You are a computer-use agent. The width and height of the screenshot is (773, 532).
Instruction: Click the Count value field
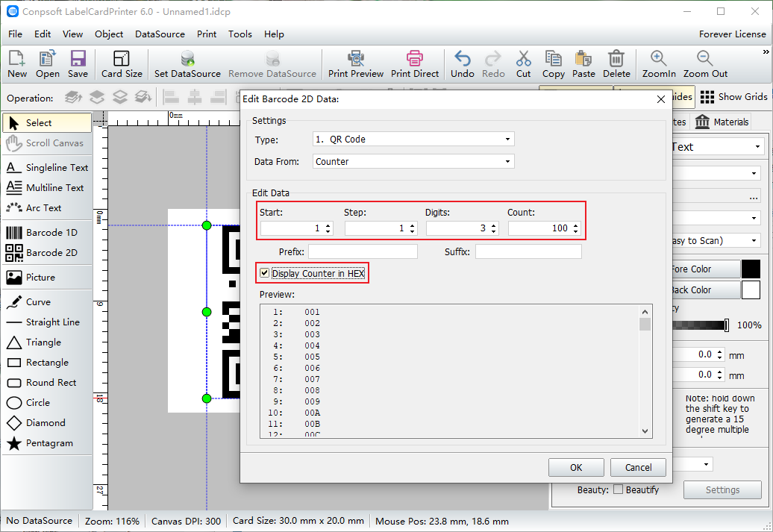click(x=544, y=228)
